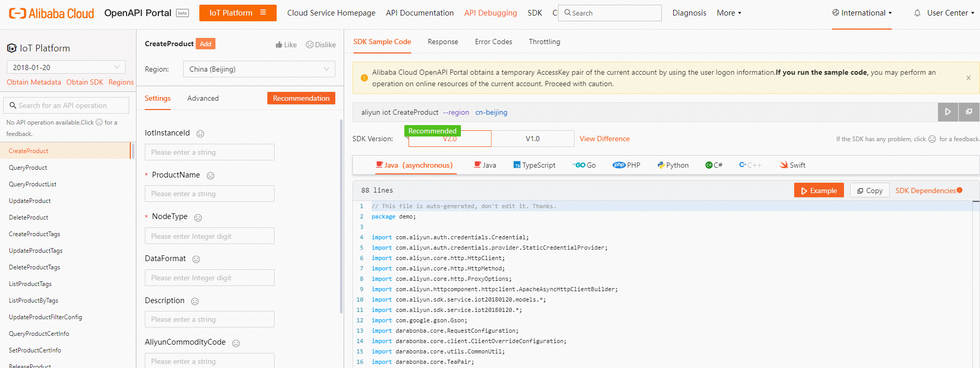Screen dimensions: 980x368
Task: Click the Obtain Metadata link
Action: pyautogui.click(x=34, y=82)
